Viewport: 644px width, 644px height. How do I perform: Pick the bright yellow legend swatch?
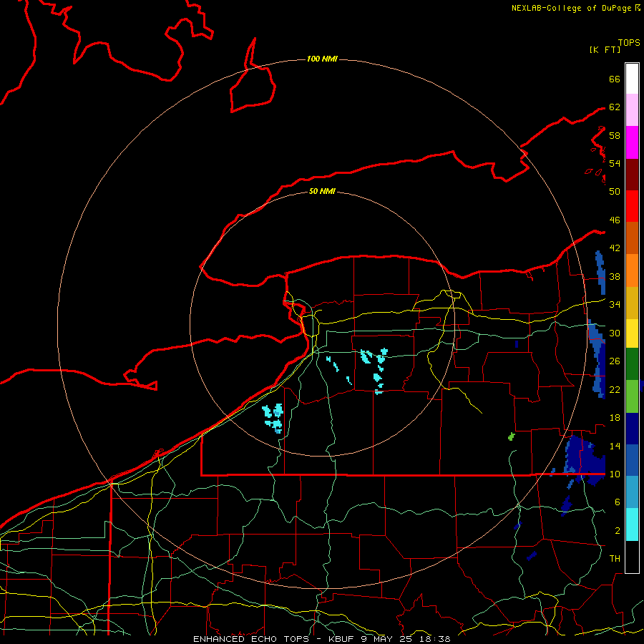coord(632,333)
